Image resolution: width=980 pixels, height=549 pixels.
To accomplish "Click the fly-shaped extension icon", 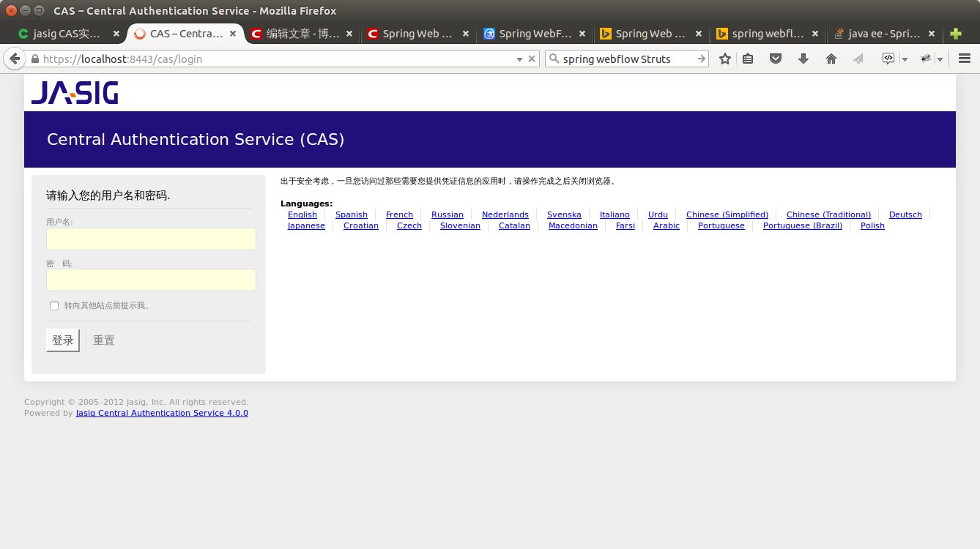I will (927, 59).
